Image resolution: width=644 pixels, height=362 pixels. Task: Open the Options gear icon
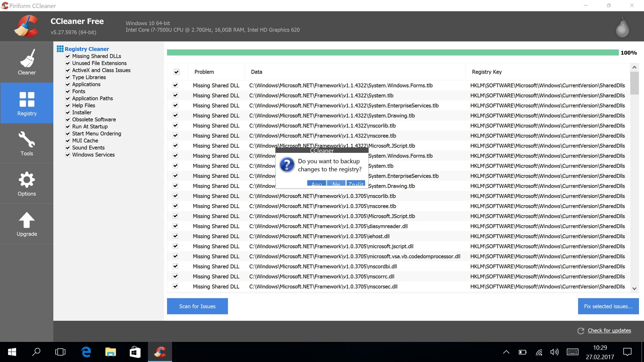click(x=27, y=180)
